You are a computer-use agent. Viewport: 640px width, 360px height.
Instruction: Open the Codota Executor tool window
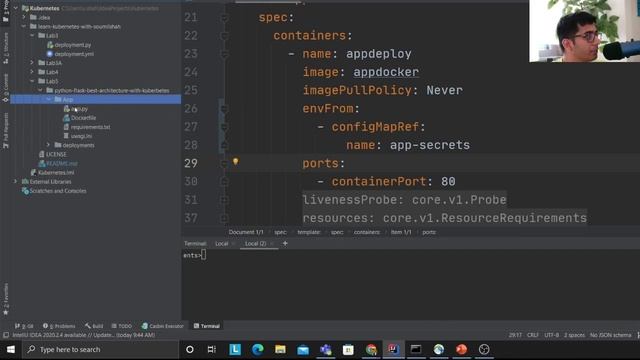(162, 326)
